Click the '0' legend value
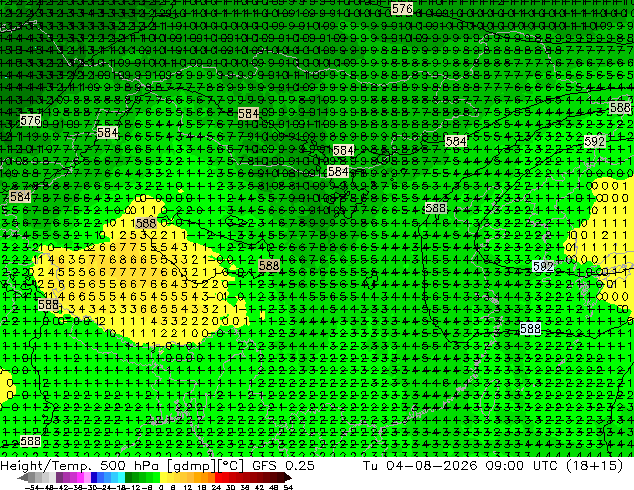 point(161,488)
